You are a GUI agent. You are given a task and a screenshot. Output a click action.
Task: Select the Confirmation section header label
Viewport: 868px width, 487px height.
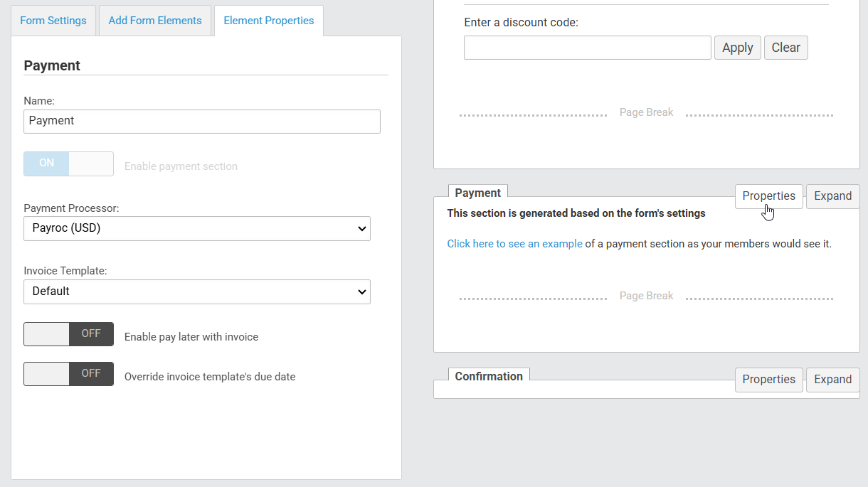(489, 376)
